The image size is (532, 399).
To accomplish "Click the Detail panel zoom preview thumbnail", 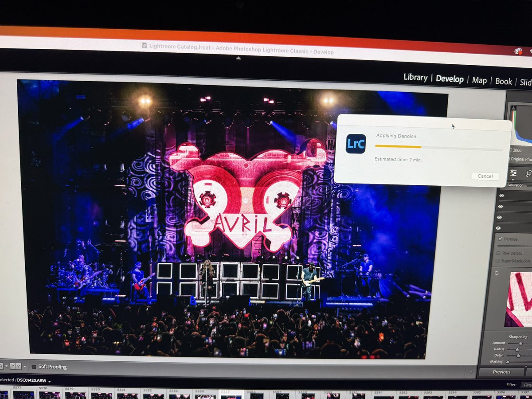I will click(518, 299).
